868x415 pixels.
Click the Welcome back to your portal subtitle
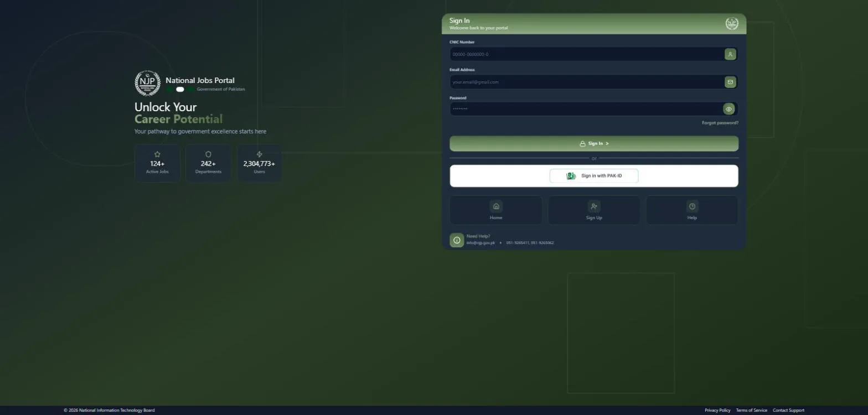[x=478, y=28]
